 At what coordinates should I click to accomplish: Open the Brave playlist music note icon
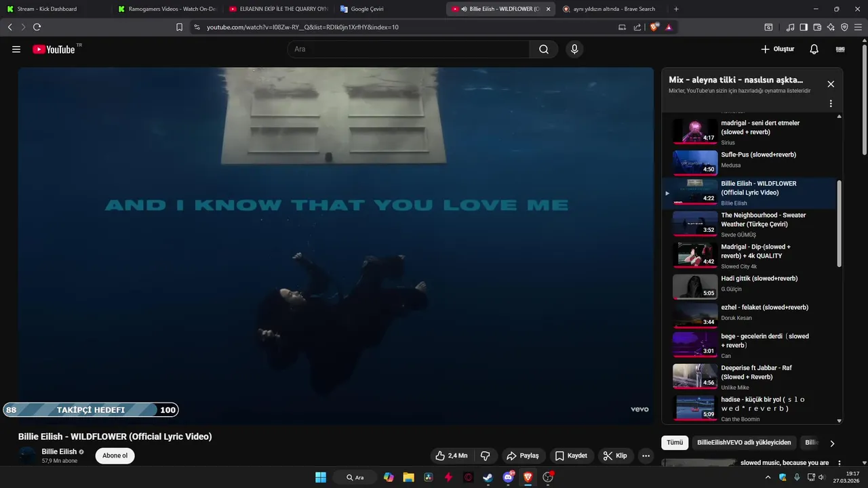tap(790, 27)
